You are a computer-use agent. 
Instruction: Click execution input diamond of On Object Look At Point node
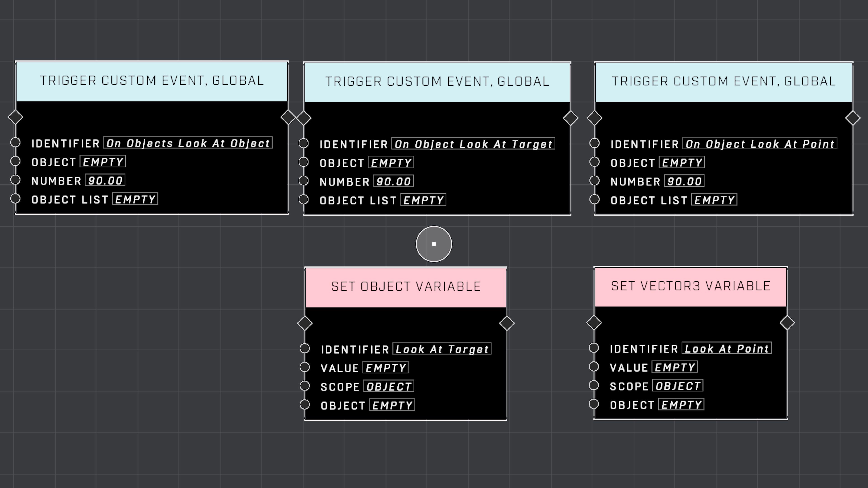click(x=594, y=118)
